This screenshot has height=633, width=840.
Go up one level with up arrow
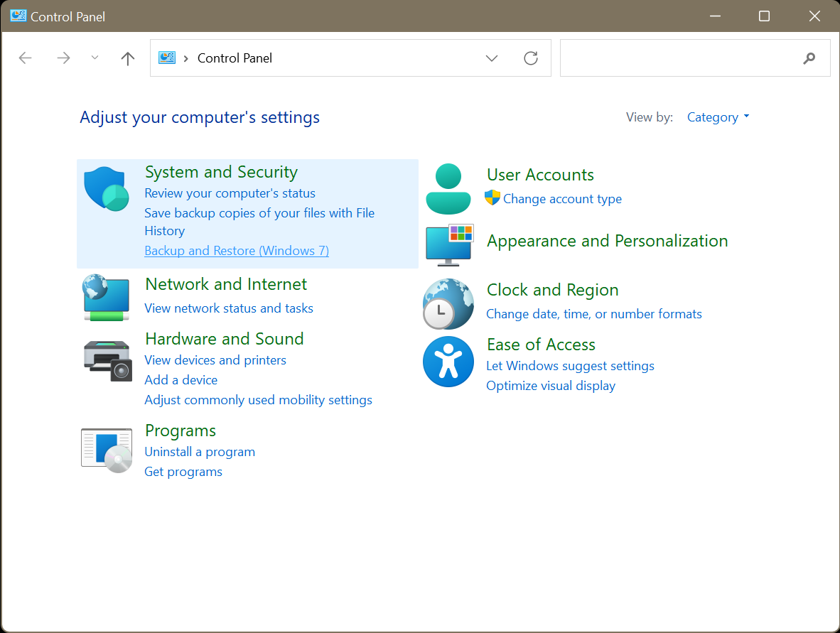[127, 58]
